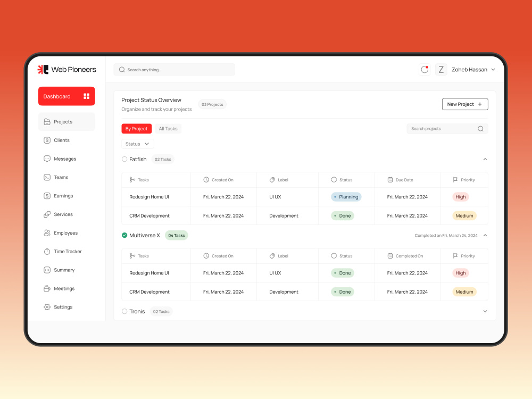This screenshot has width=532, height=399.
Task: Click 'Completed on Fri, March 24, 2024' text
Action: tap(446, 236)
